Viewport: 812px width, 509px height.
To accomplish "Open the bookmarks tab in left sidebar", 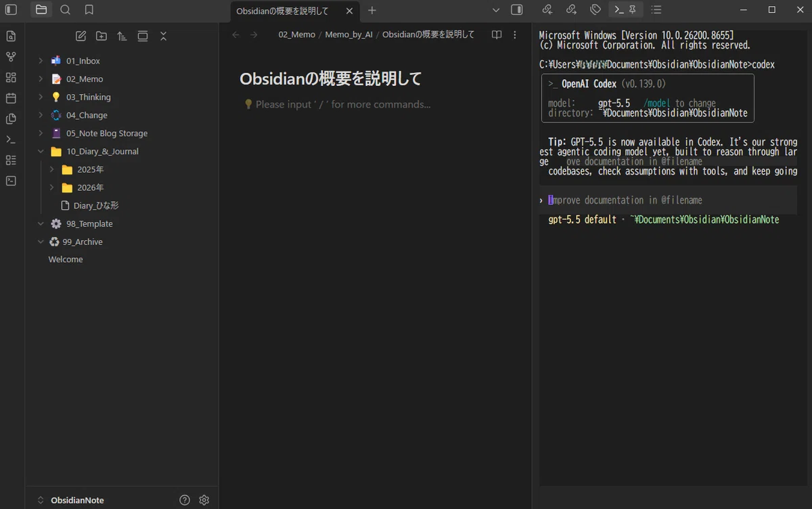I will coord(89,10).
